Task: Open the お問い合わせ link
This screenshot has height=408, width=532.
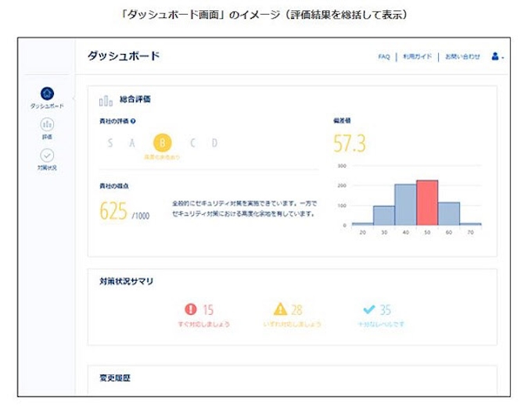Action: pyautogui.click(x=462, y=56)
